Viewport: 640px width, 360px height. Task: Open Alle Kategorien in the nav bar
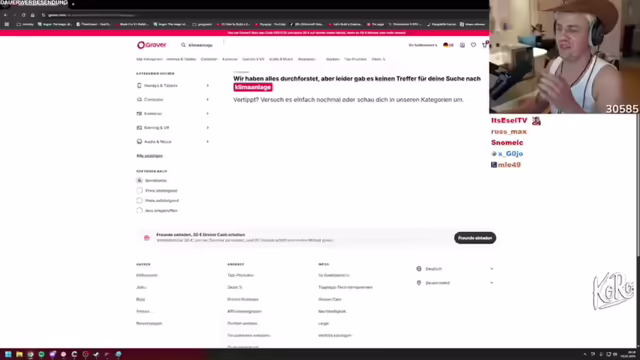(x=149, y=59)
